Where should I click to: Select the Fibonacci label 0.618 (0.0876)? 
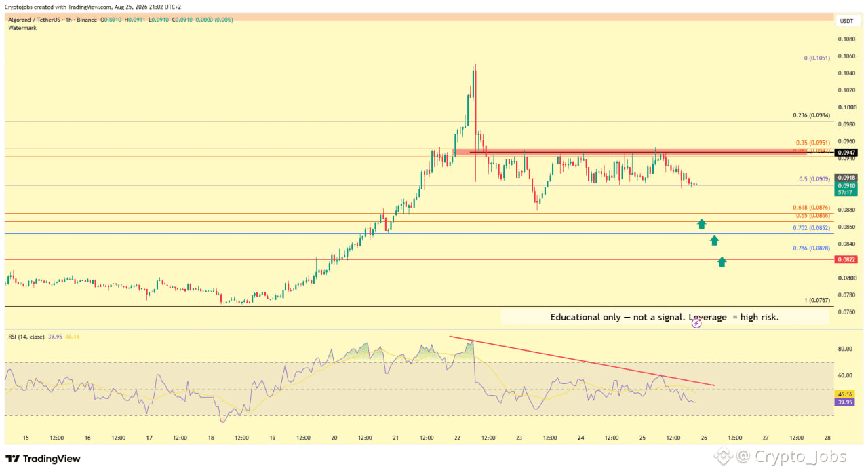point(811,207)
